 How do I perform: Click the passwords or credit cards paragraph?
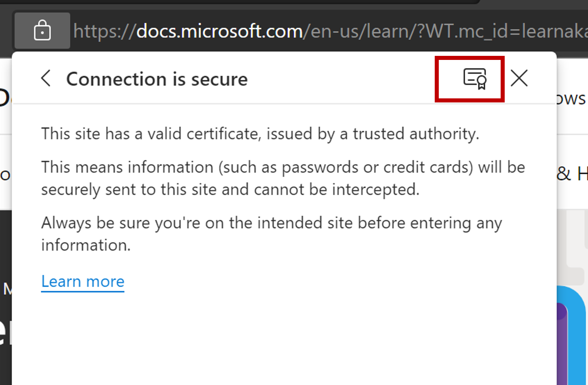pyautogui.click(x=283, y=178)
